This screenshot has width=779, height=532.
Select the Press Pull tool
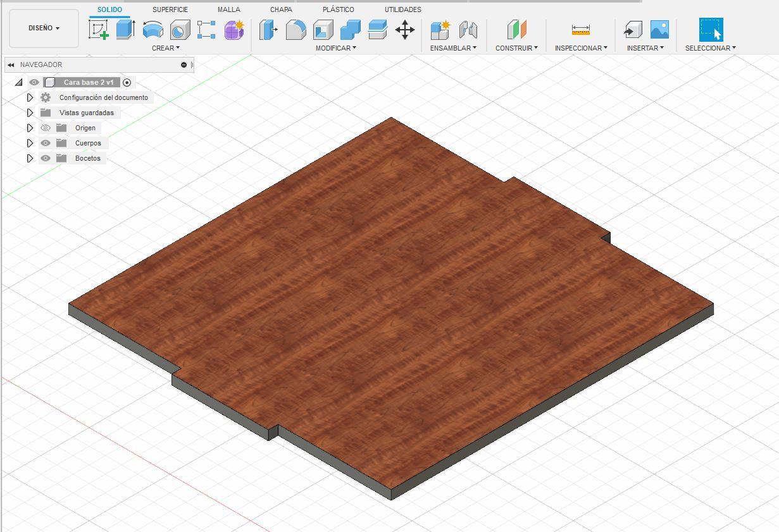click(268, 30)
